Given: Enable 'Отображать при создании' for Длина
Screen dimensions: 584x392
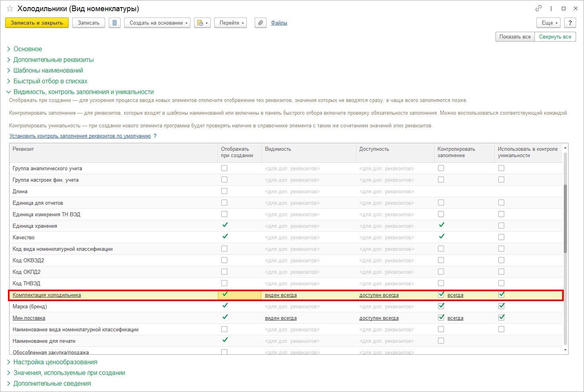Looking at the screenshot, I should pyautogui.click(x=225, y=191).
